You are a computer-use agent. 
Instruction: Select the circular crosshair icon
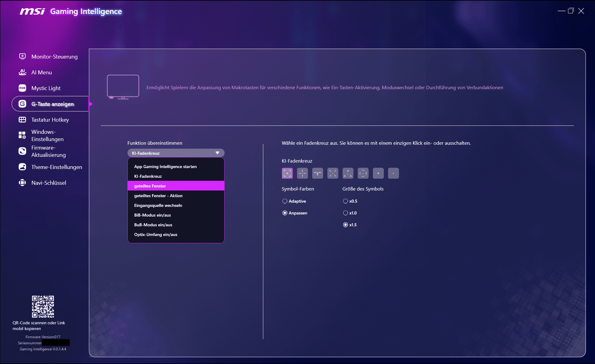click(x=363, y=173)
